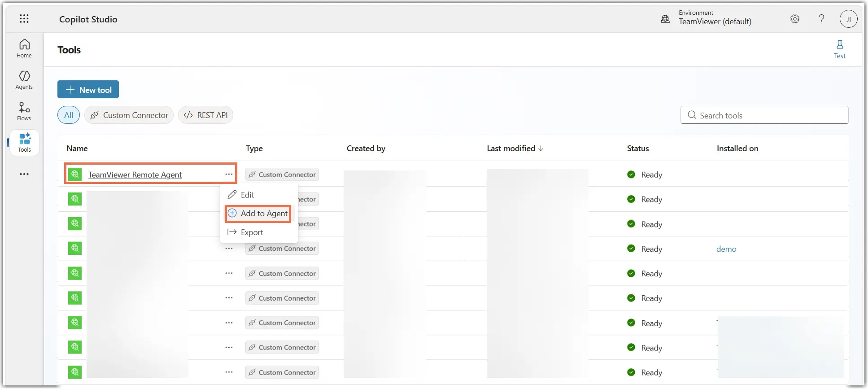Image resolution: width=868 pixels, height=389 pixels.
Task: Click the TeamViewer Remote Agent row ellipsis
Action: 229,174
